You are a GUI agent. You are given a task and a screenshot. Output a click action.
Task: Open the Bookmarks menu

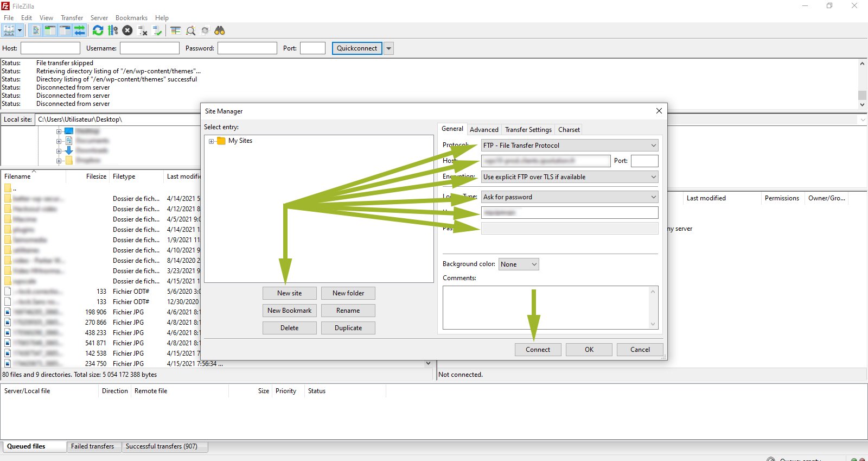pos(131,18)
